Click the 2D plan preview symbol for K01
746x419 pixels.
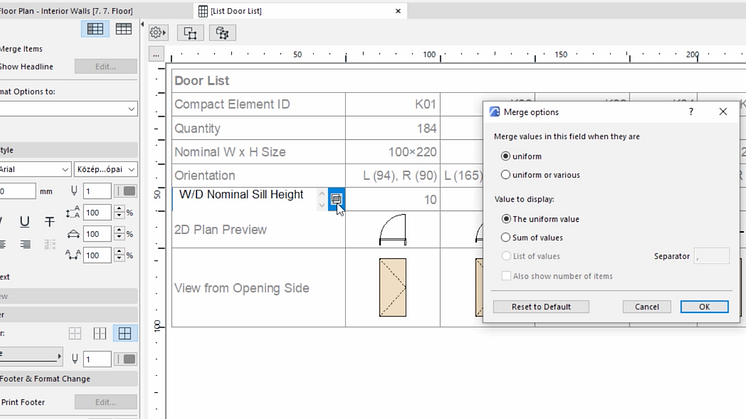(393, 230)
